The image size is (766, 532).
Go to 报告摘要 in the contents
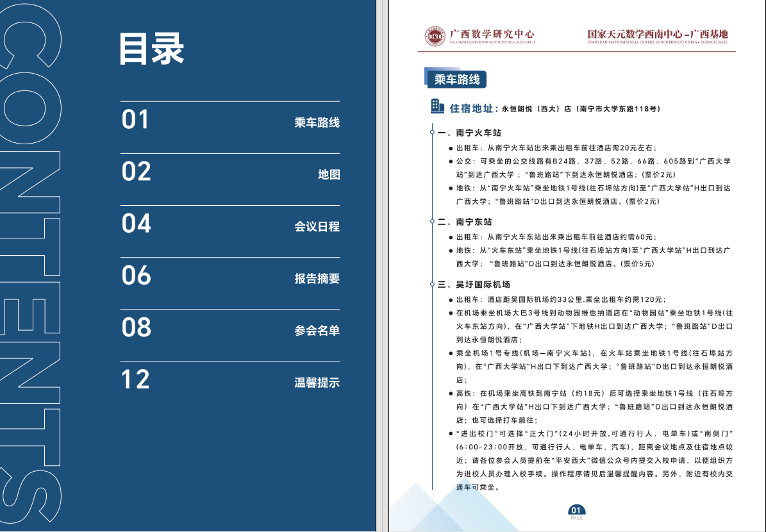coord(317,279)
